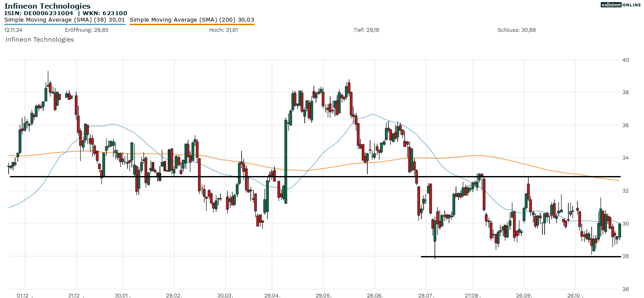Click the wallstreet ONLINE logo

621,5
